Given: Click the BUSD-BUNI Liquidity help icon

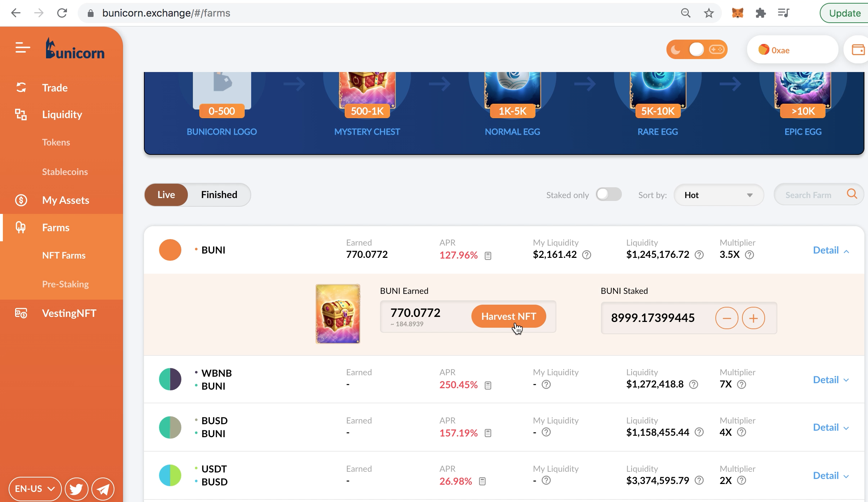Looking at the screenshot, I should coord(699,432).
